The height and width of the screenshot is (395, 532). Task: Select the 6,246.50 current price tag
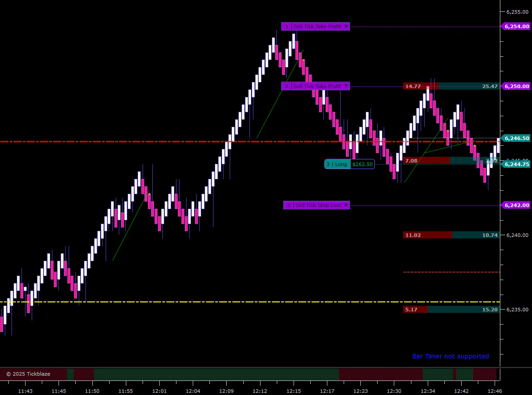[516, 138]
